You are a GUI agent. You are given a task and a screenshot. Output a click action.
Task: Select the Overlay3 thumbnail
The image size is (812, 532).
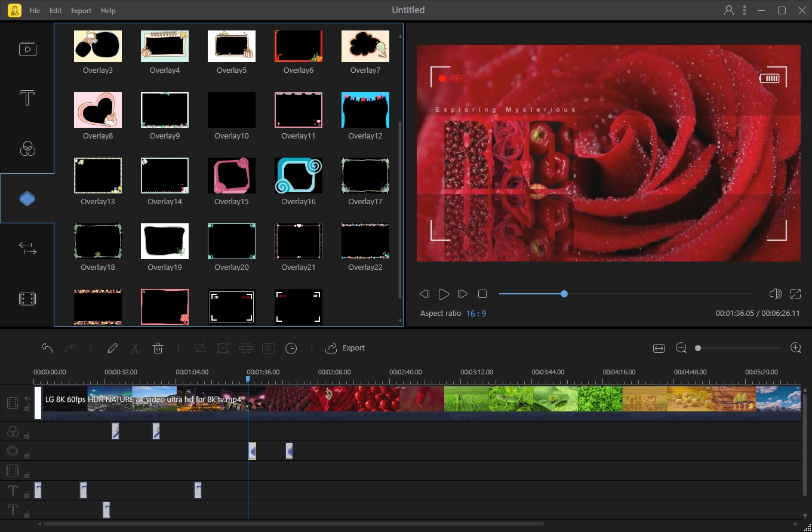(98, 46)
